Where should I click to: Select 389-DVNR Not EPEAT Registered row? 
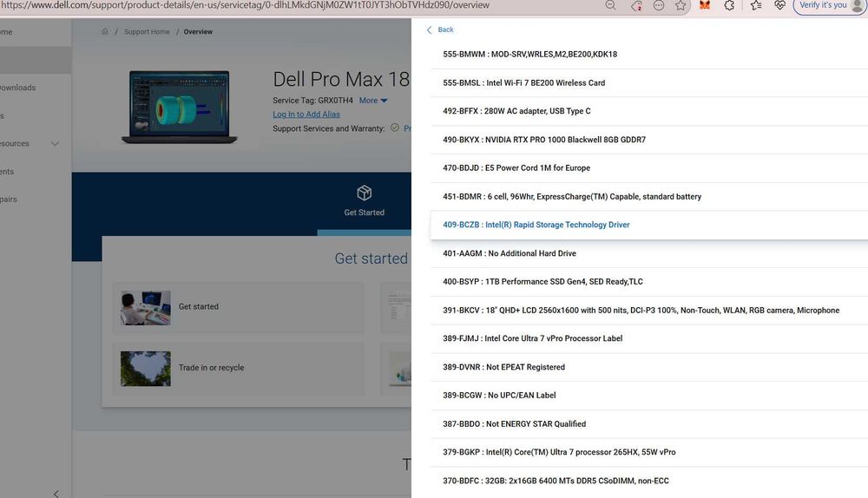point(648,367)
